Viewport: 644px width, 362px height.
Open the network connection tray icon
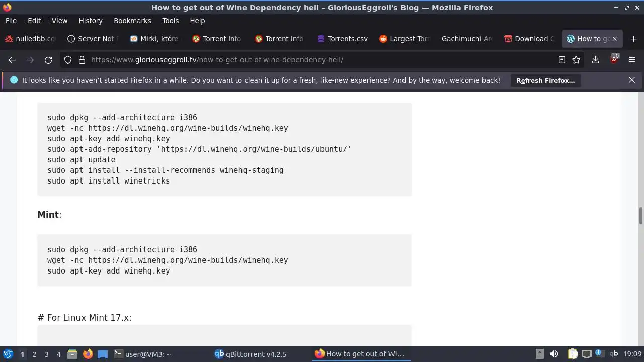[586, 354]
